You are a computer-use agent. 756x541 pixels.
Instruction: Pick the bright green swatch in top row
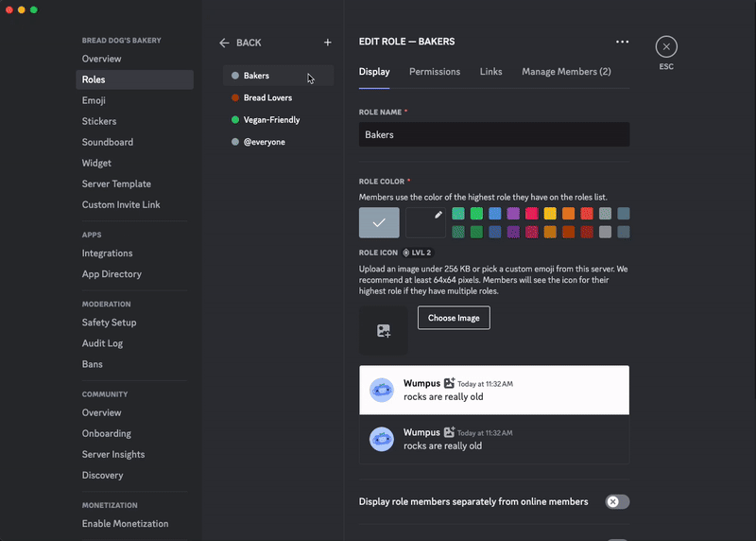476,214
